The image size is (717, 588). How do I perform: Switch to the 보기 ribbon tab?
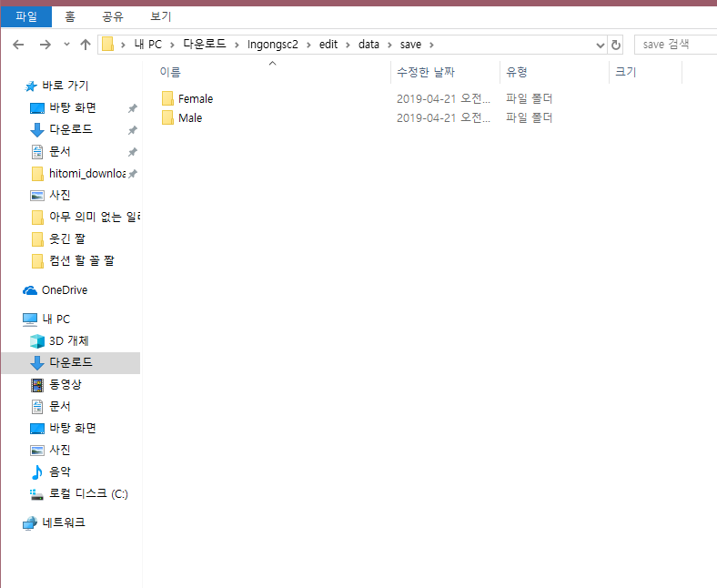pos(162,16)
